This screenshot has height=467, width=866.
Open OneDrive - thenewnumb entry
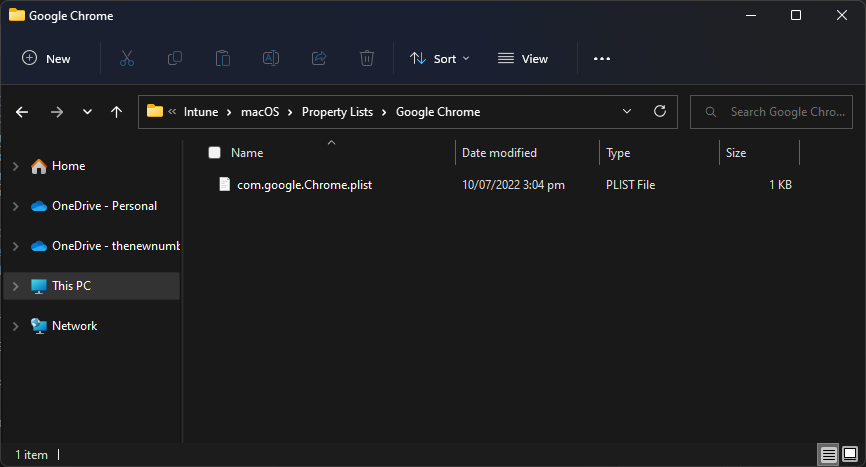(116, 246)
